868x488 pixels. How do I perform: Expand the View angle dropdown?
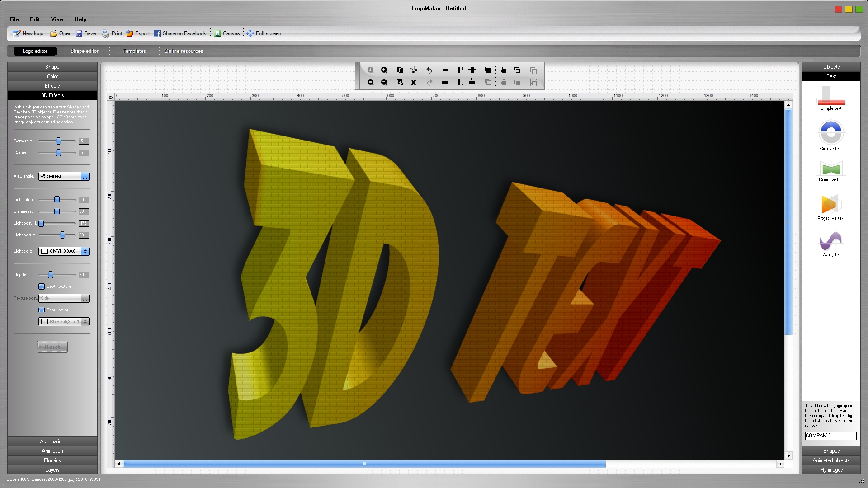(x=86, y=176)
